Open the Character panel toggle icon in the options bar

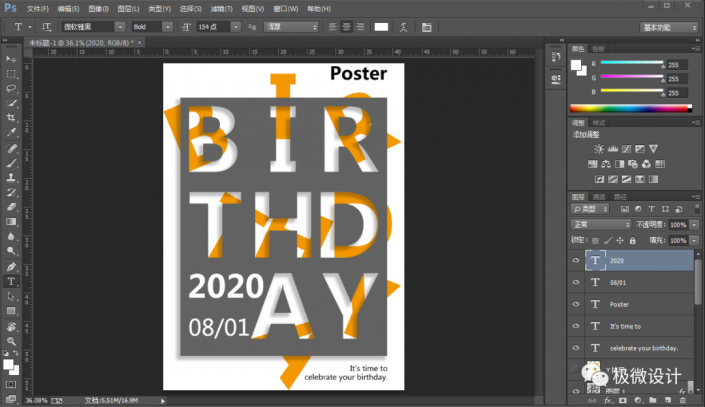[427, 27]
